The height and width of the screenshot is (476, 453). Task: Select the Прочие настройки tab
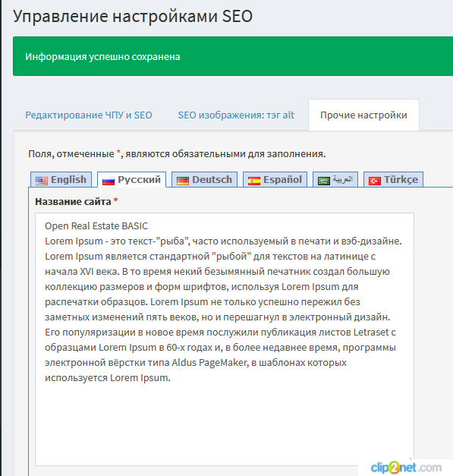tap(363, 115)
